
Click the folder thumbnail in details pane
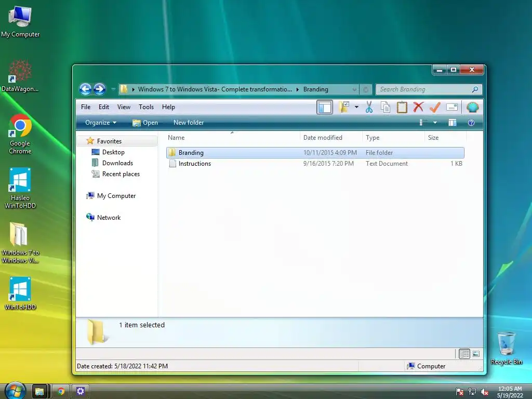[x=97, y=332]
